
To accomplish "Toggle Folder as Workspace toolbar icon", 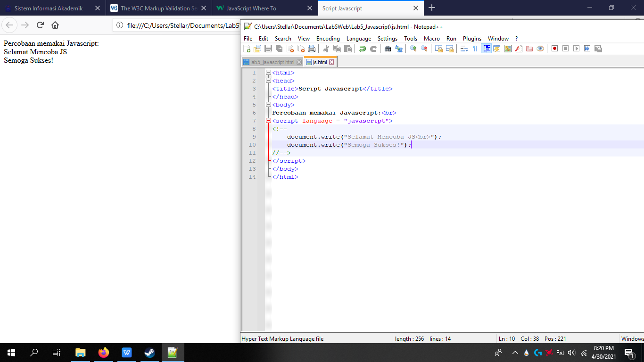I will pyautogui.click(x=529, y=49).
